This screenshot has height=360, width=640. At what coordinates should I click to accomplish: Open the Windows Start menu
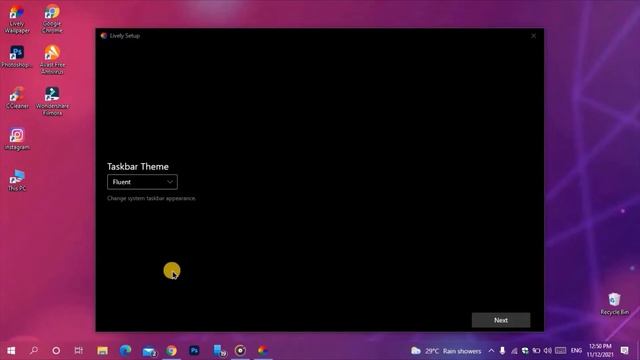[11, 351]
